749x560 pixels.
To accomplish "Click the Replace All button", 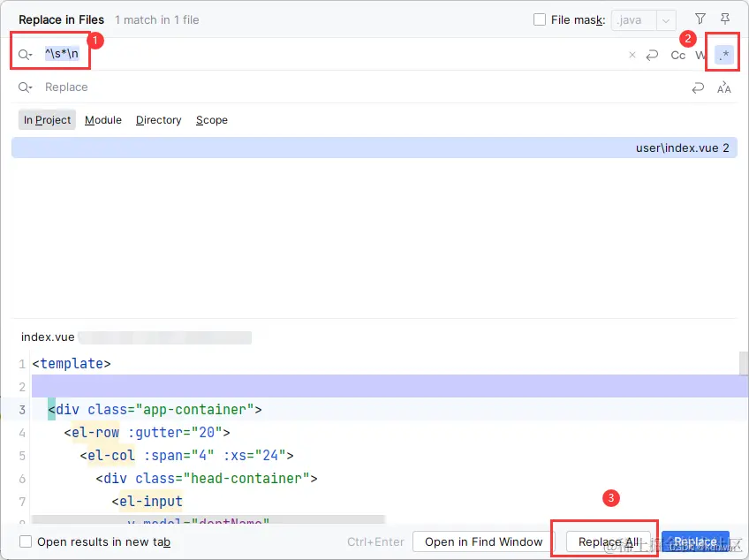I will [608, 541].
